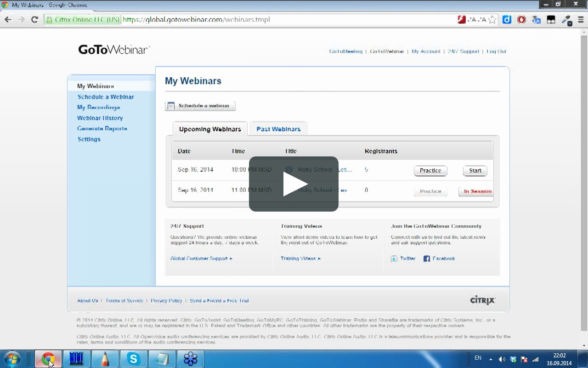This screenshot has height=368, width=588.
Task: Open Generate Reports in sidebar
Action: point(102,128)
